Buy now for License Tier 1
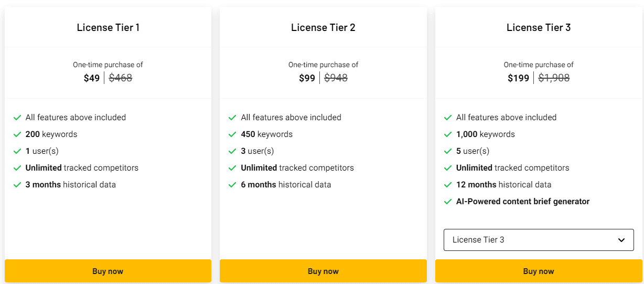The width and height of the screenshot is (644, 284). [x=108, y=271]
